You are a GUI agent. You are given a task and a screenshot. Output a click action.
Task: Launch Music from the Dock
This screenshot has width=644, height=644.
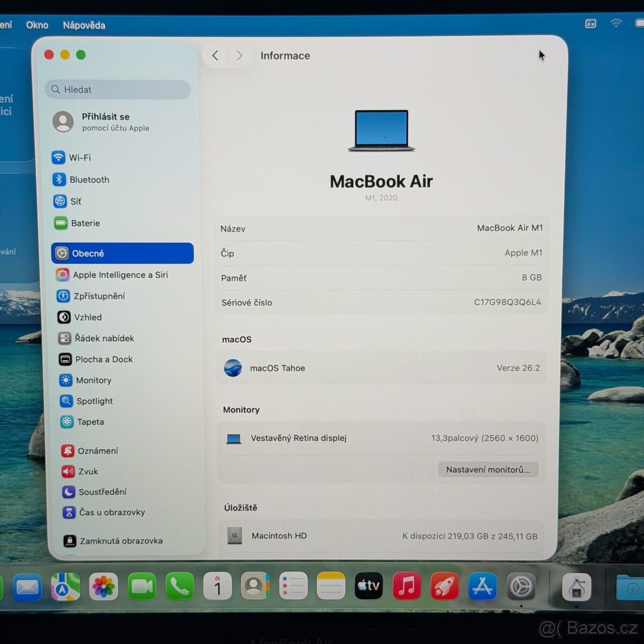point(407,586)
